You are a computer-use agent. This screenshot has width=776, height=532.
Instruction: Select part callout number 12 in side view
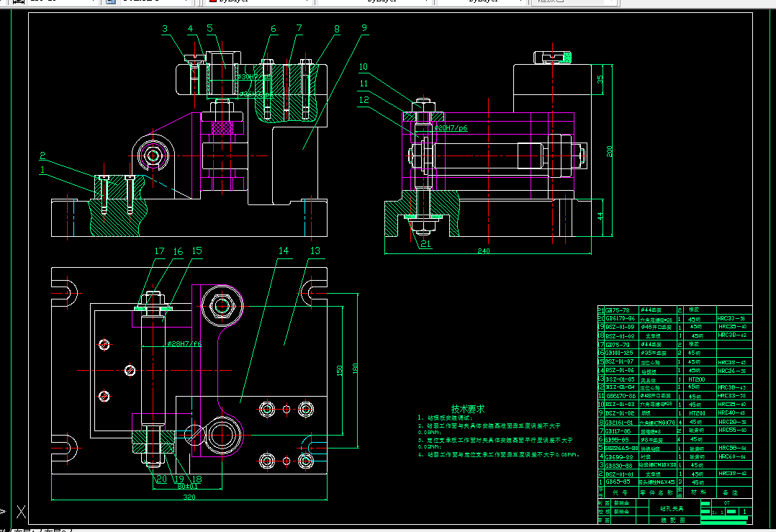click(364, 100)
